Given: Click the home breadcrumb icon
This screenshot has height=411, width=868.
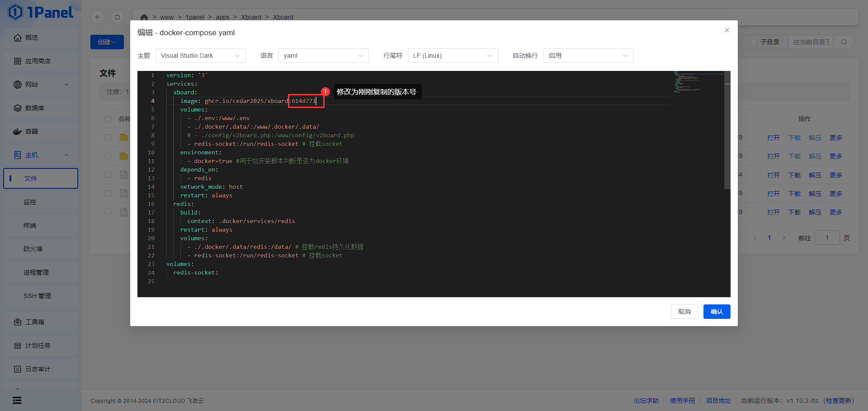Looking at the screenshot, I should tap(144, 17).
